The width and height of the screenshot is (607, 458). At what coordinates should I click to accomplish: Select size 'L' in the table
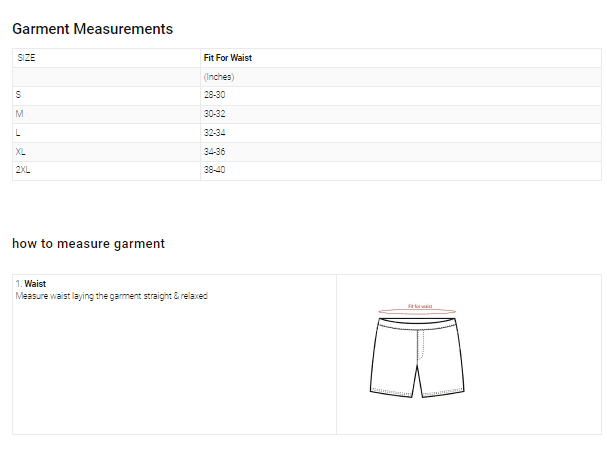tap(18, 133)
